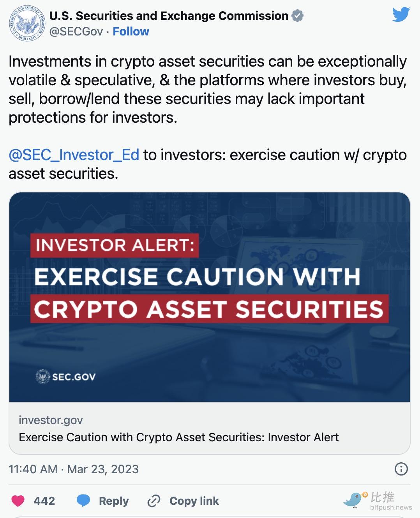
Task: Open the @SEC_Investor_Ed mention link
Action: 74,155
